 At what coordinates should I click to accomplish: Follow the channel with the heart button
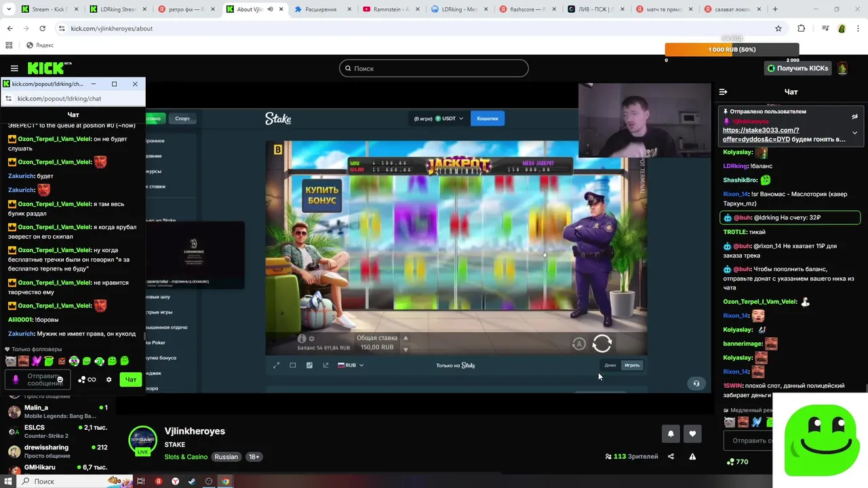[692, 434]
